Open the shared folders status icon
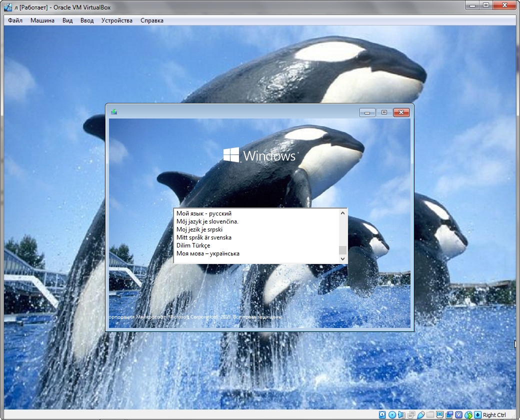 point(430,414)
